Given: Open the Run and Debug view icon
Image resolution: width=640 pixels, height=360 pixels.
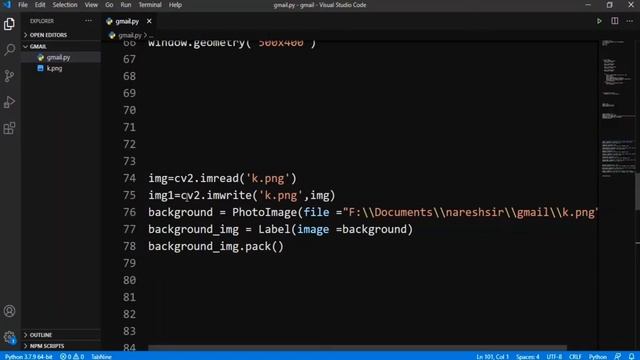Looking at the screenshot, I should click(x=9, y=102).
